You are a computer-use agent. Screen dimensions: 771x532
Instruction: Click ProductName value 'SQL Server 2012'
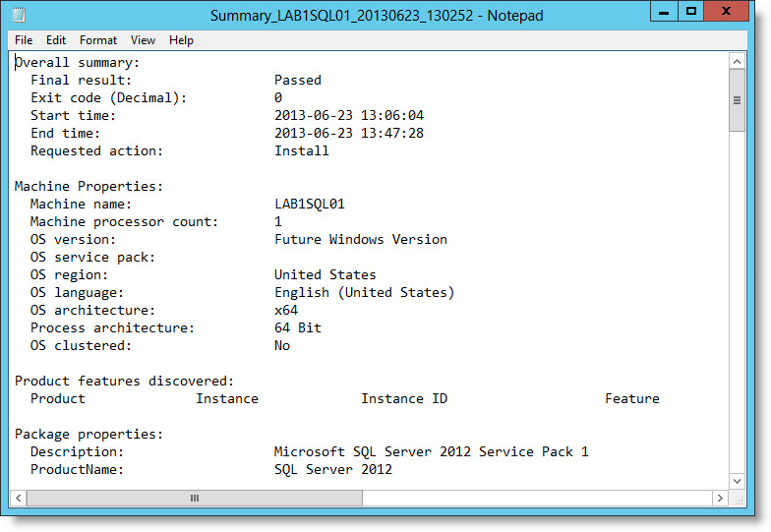332,470
